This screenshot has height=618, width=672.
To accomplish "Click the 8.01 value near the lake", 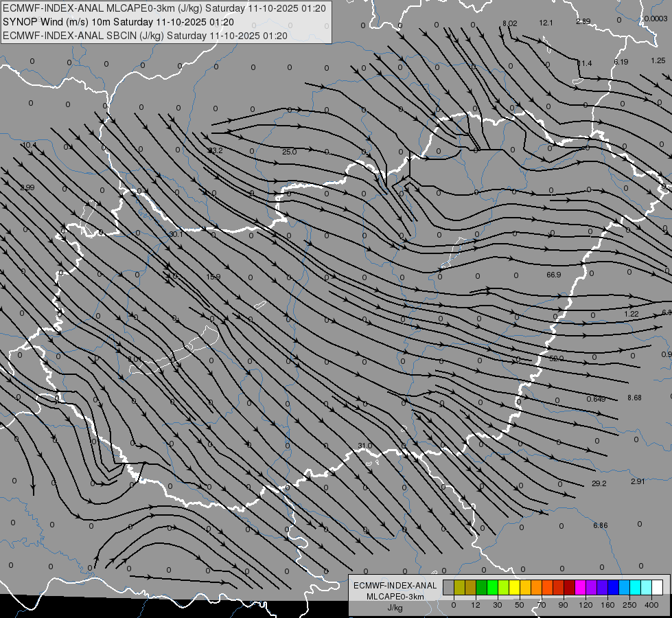I will 135,359.
